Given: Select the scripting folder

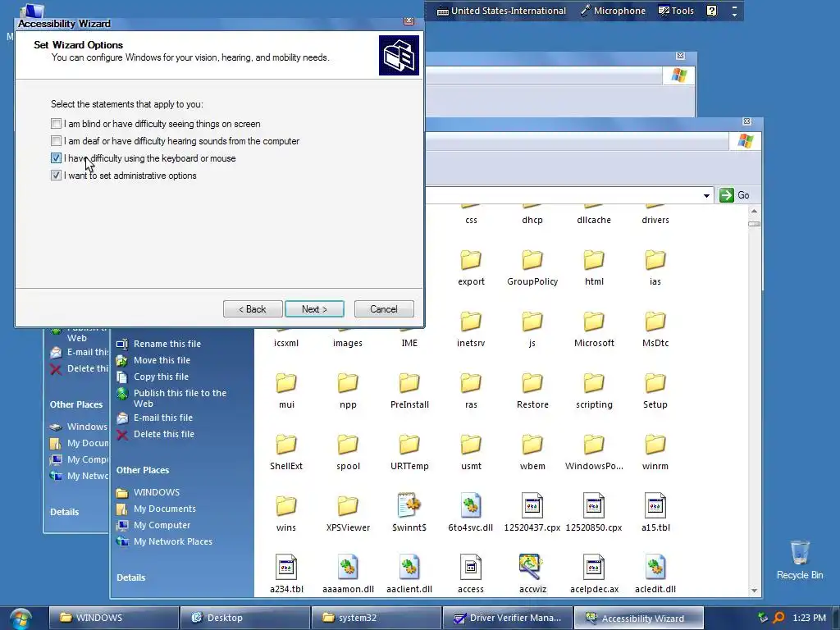Looking at the screenshot, I should (594, 391).
